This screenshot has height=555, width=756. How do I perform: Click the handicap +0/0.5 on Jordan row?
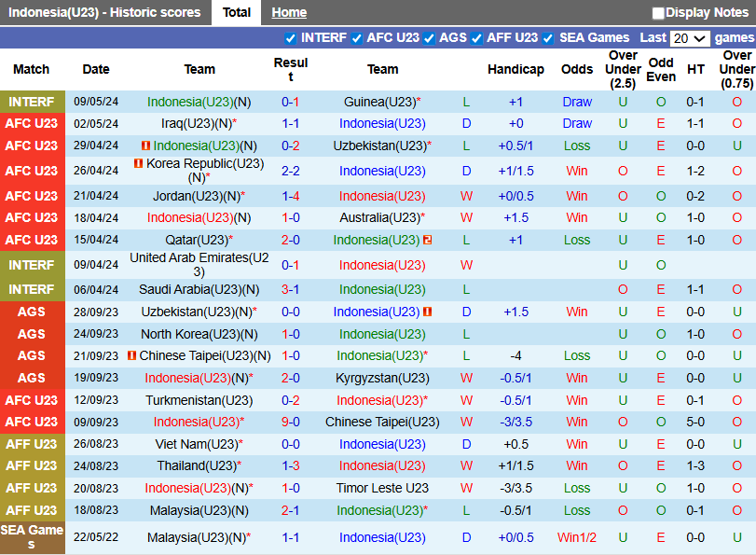point(515,196)
